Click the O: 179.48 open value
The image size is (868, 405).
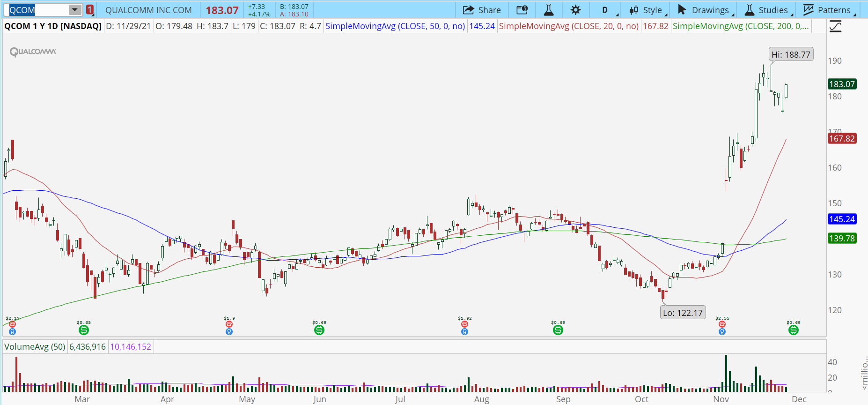pos(174,26)
